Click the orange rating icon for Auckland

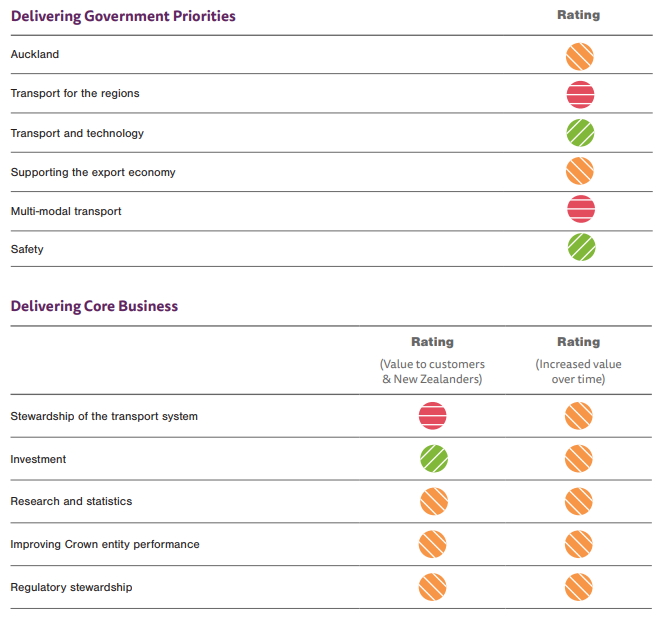(579, 56)
